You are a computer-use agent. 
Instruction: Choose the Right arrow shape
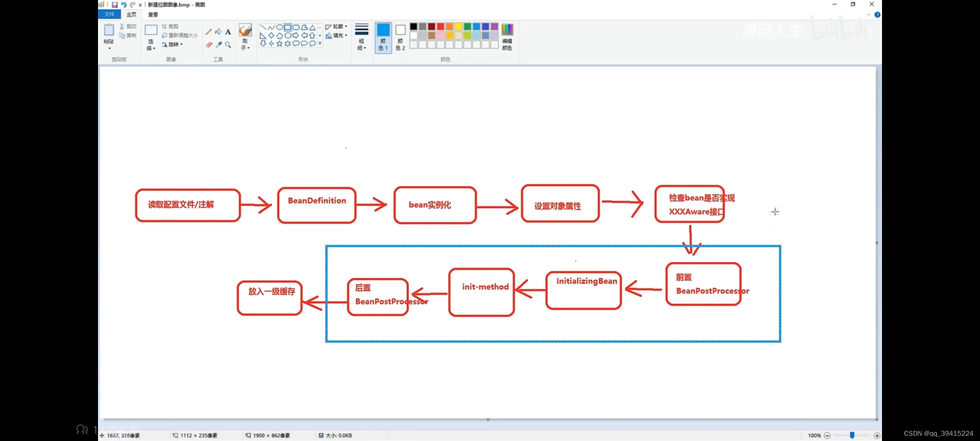coord(296,36)
